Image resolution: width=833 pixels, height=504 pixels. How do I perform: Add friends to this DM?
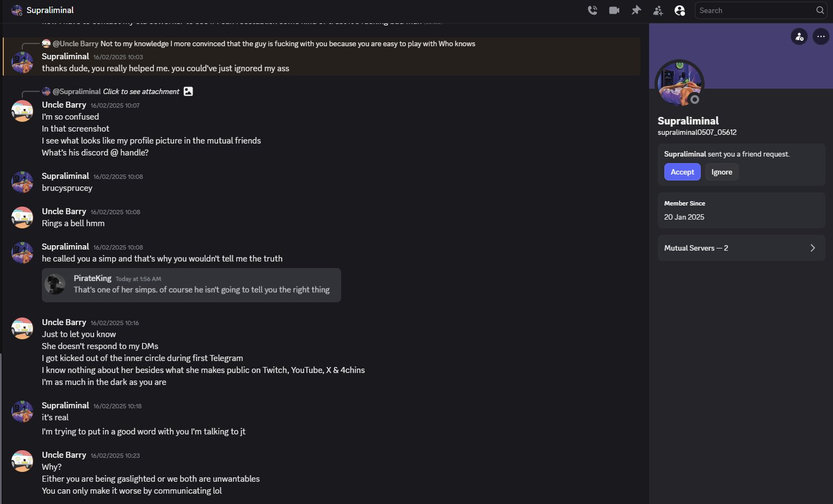(658, 10)
